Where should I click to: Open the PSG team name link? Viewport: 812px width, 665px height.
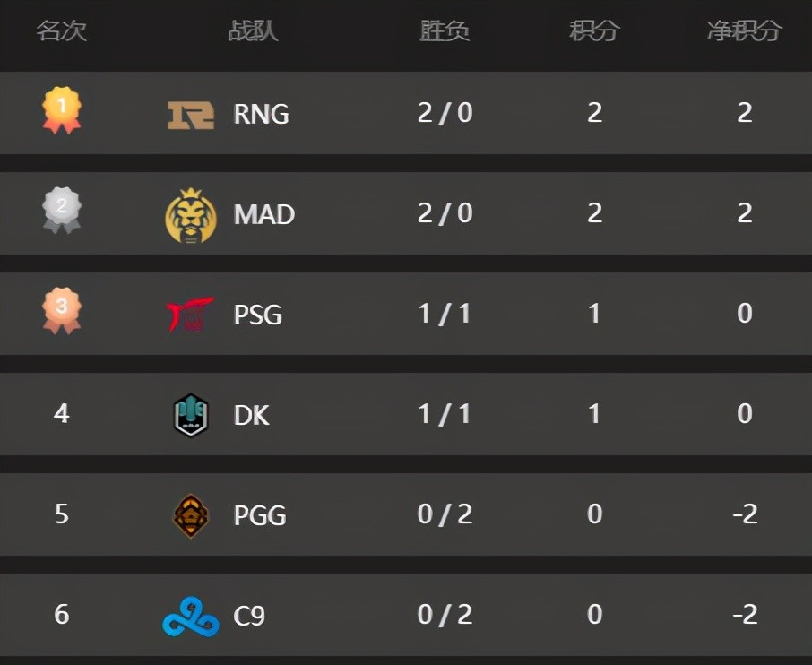258,315
